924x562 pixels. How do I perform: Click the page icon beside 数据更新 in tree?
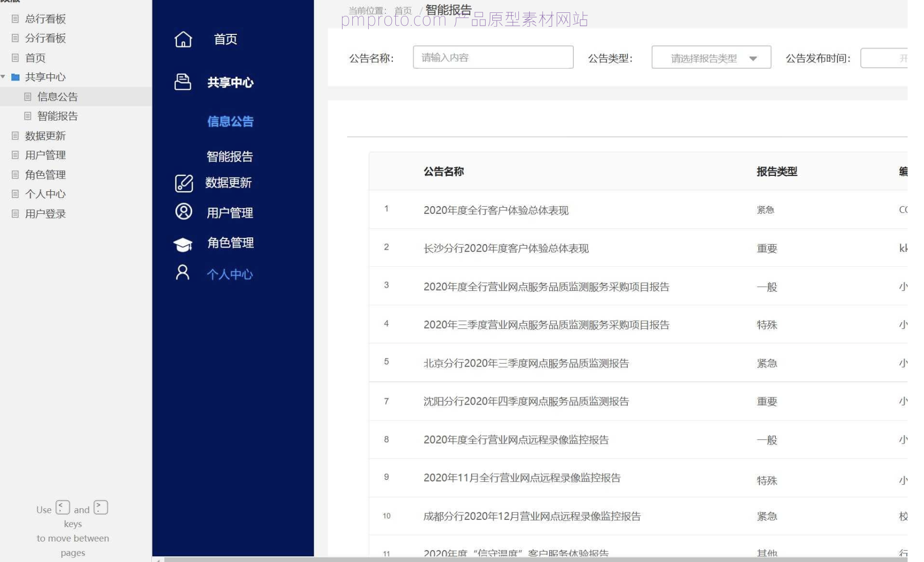pyautogui.click(x=15, y=135)
